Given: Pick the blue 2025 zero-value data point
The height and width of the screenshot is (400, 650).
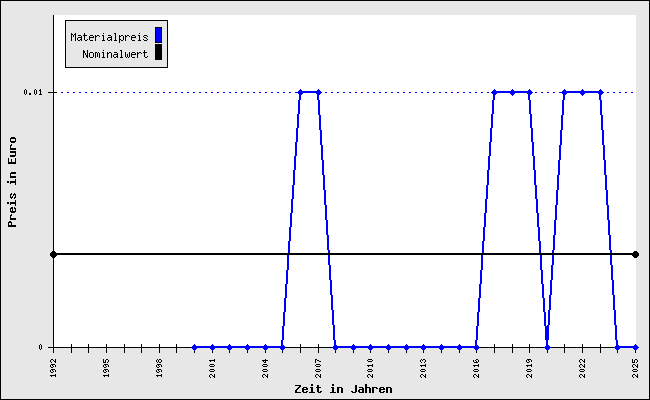Looking at the screenshot, I should point(635,347).
